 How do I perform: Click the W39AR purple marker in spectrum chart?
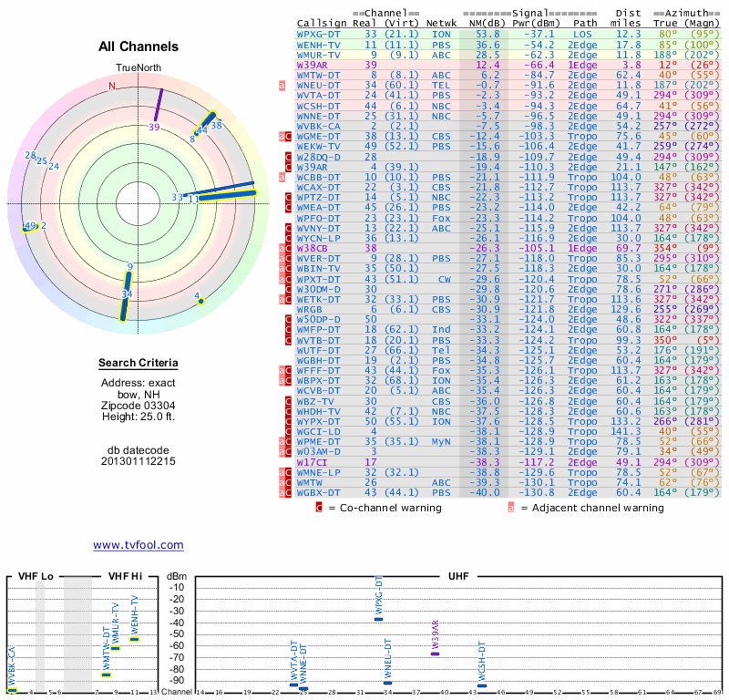[x=436, y=654]
